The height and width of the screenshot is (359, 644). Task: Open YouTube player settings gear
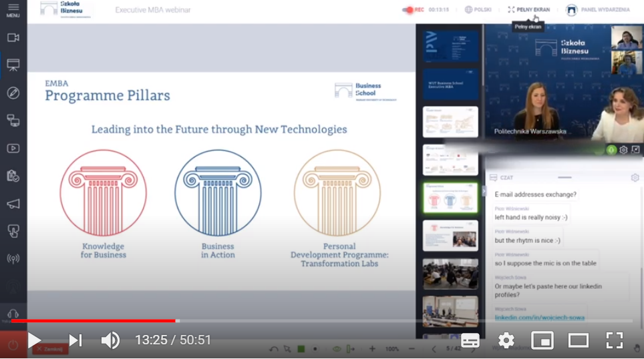coord(506,340)
